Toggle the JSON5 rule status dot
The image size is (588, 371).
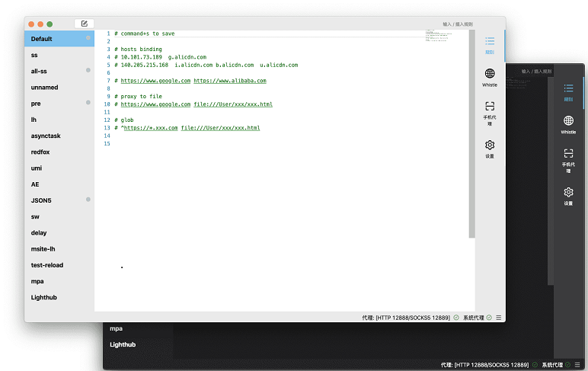click(x=88, y=200)
